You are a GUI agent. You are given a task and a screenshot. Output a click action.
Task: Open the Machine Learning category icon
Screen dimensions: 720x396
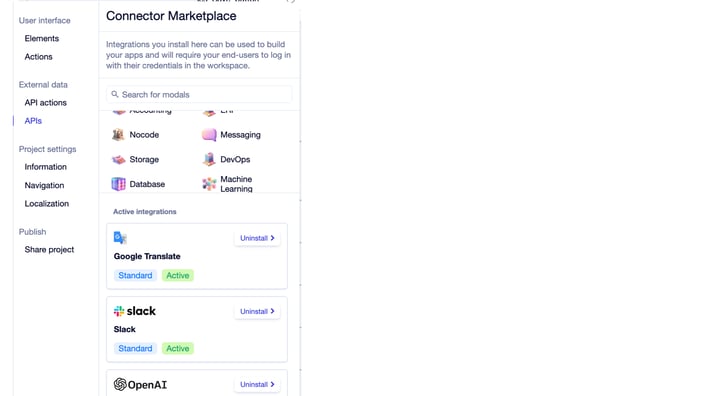click(x=209, y=184)
